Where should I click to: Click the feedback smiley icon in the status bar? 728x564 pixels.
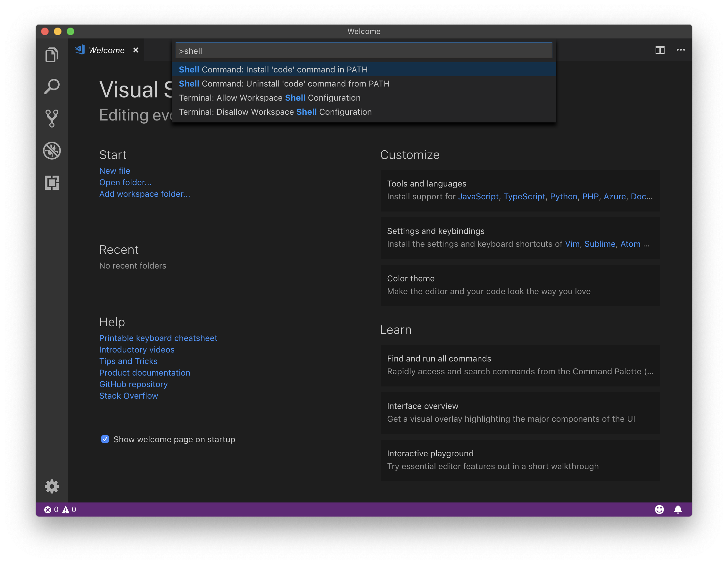point(659,509)
